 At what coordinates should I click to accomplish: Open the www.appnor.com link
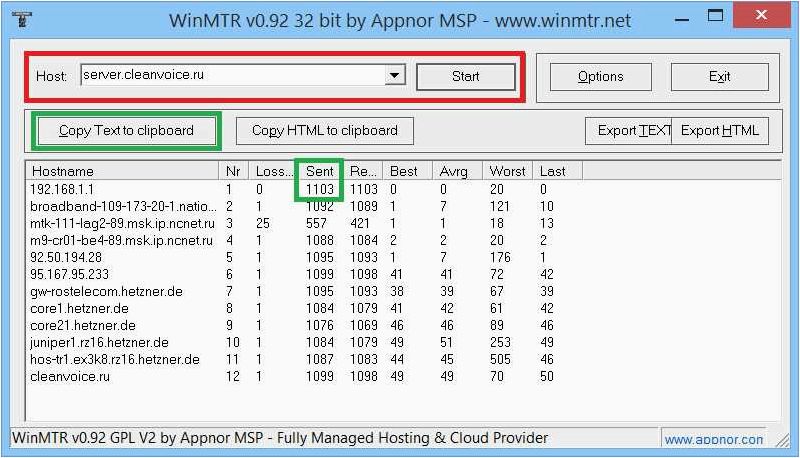pyautogui.click(x=713, y=439)
